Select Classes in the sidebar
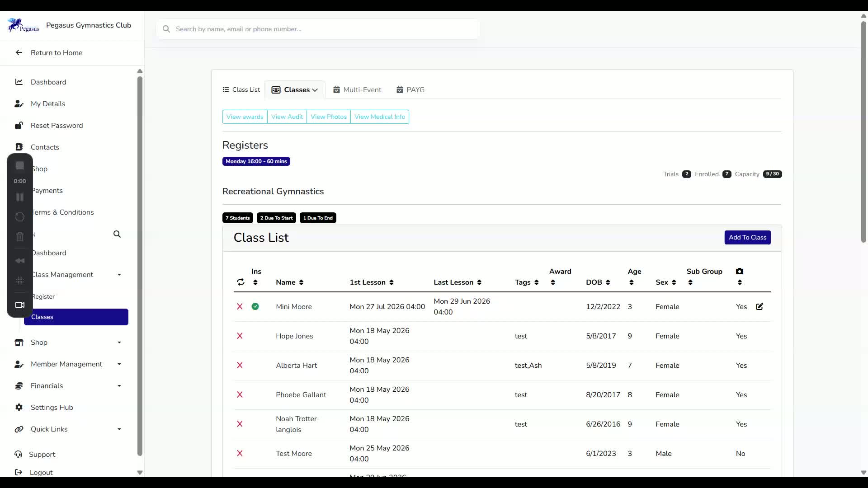Screen dimensions: 868x488 point(76,317)
